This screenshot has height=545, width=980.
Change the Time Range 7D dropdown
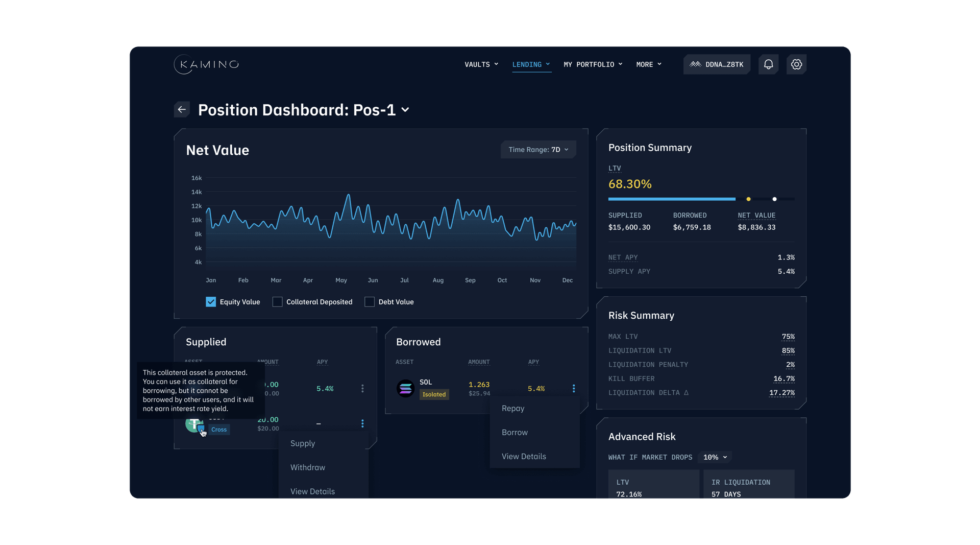pos(538,150)
